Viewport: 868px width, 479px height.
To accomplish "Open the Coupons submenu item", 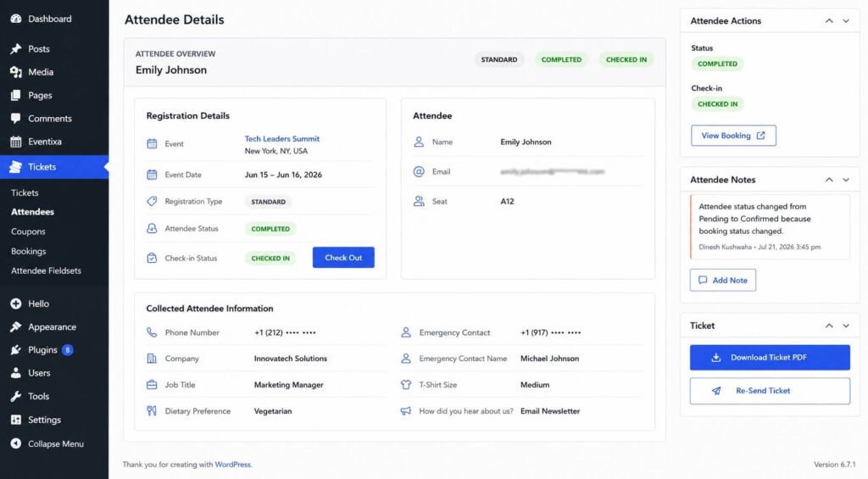I will coord(28,231).
